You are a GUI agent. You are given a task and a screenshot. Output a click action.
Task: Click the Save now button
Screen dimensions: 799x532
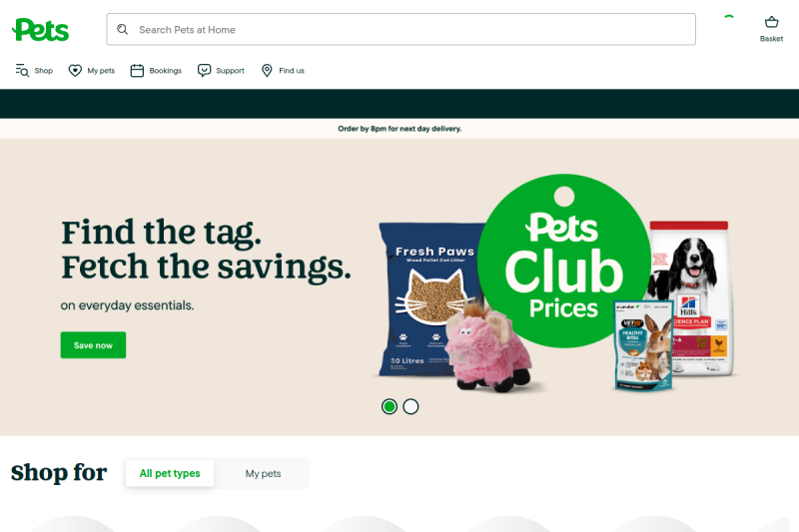tap(93, 345)
